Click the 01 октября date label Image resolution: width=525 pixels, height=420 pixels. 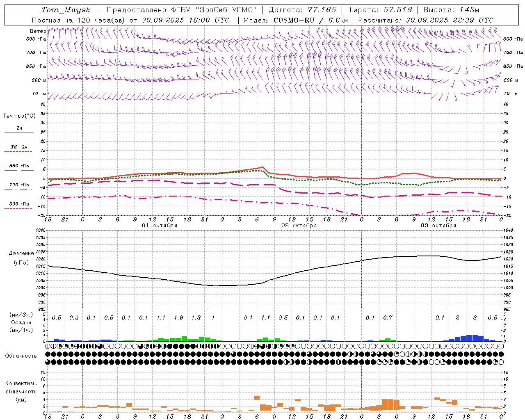pos(160,226)
